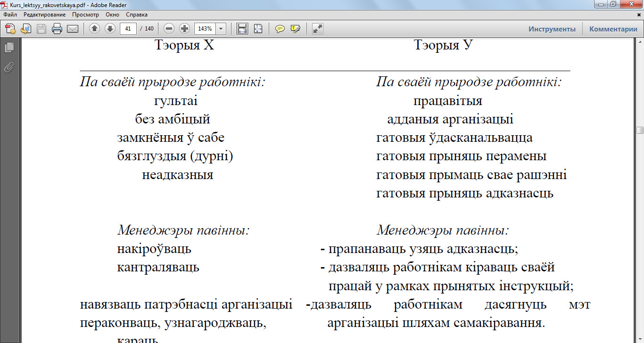Click the text бязглуздыя (дурні)

(x=175, y=156)
